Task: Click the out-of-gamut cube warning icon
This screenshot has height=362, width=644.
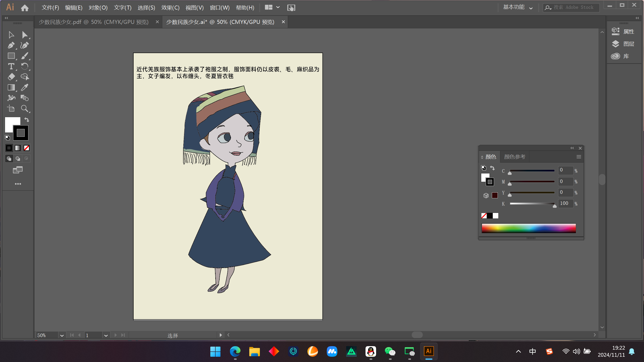Action: coord(486,196)
